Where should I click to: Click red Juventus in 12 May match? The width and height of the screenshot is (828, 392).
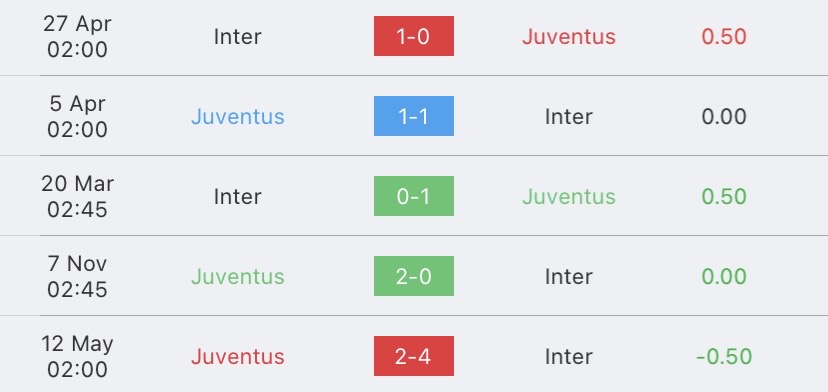click(238, 357)
